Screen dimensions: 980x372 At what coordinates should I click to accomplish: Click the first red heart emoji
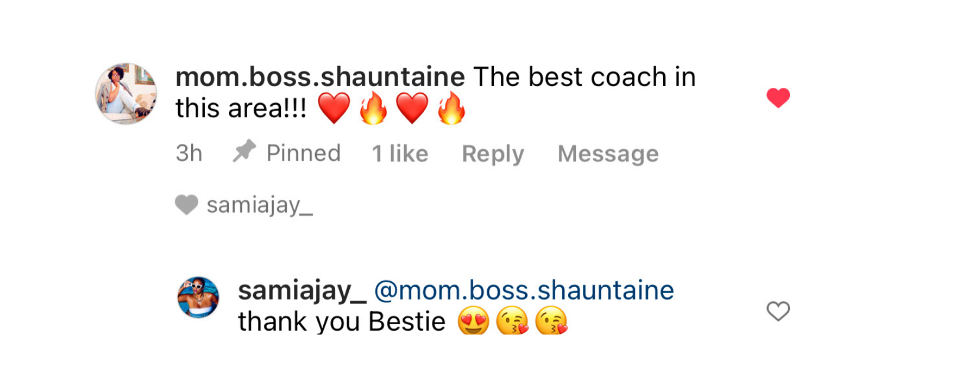334,108
